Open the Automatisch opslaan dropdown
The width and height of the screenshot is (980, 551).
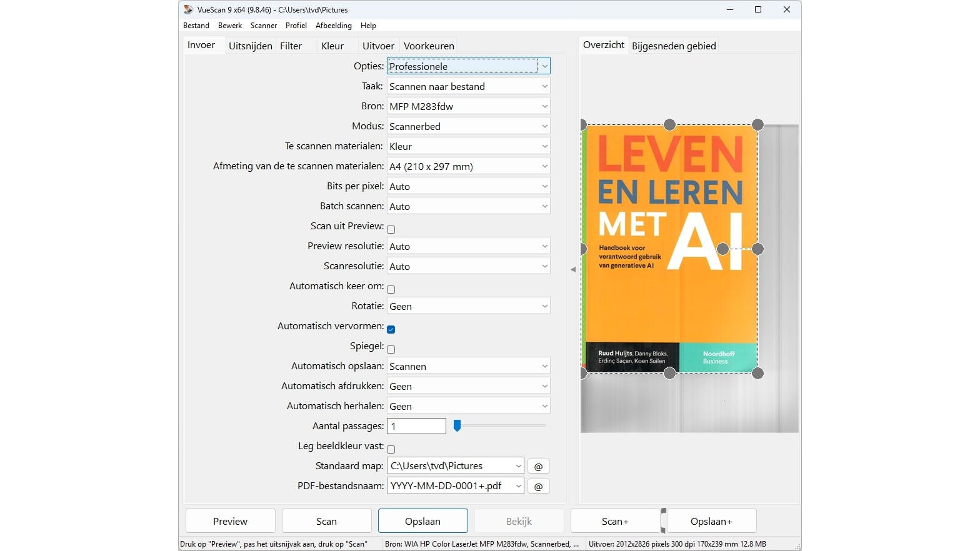coord(469,366)
